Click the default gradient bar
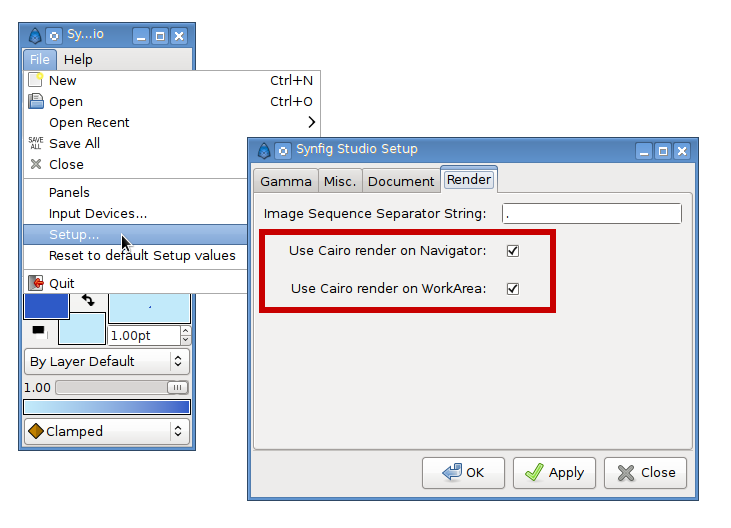 107,407
